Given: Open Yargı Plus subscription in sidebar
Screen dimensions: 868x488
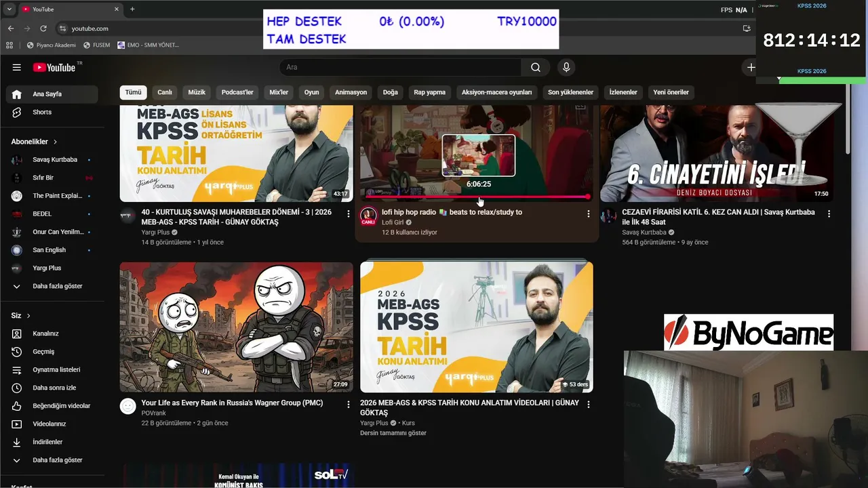Looking at the screenshot, I should point(52,268).
